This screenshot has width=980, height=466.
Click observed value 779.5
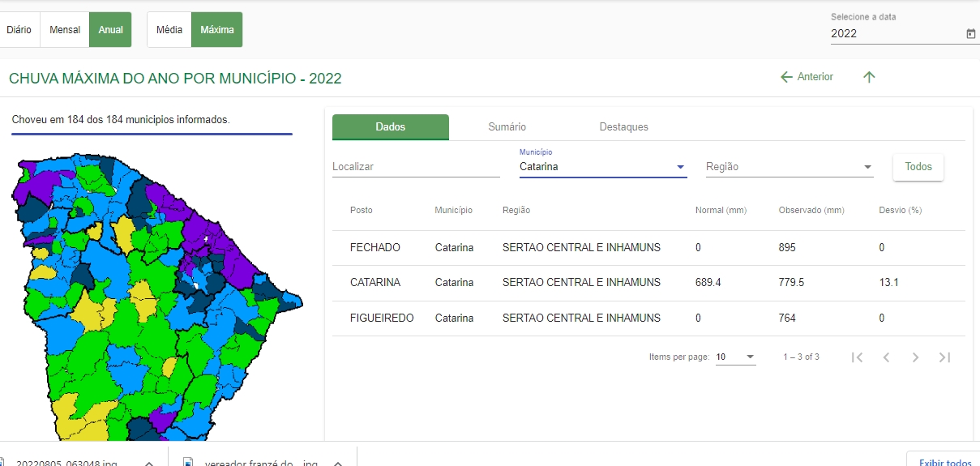792,283
